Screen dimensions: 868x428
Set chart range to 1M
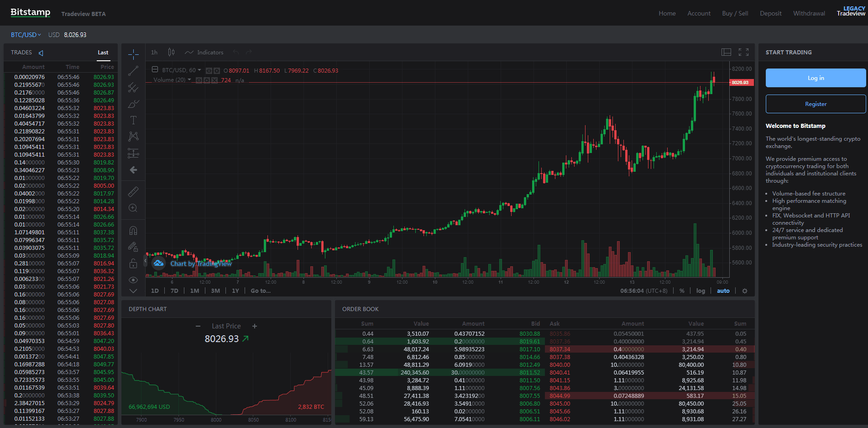click(194, 291)
